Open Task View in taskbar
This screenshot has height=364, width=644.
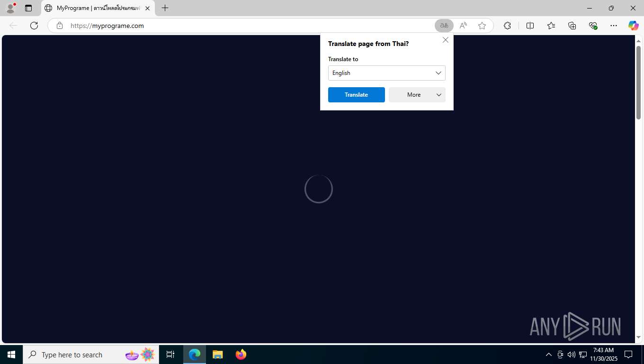(x=170, y=355)
